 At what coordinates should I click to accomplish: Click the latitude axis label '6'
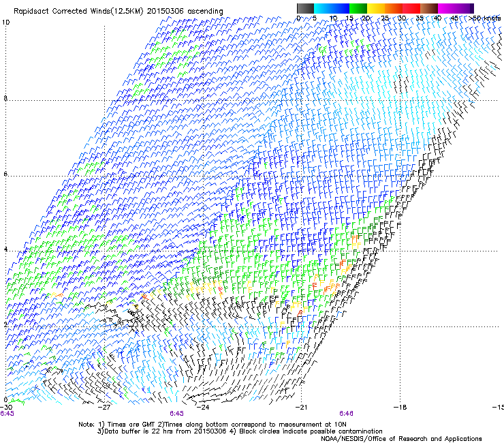[x=5, y=174]
